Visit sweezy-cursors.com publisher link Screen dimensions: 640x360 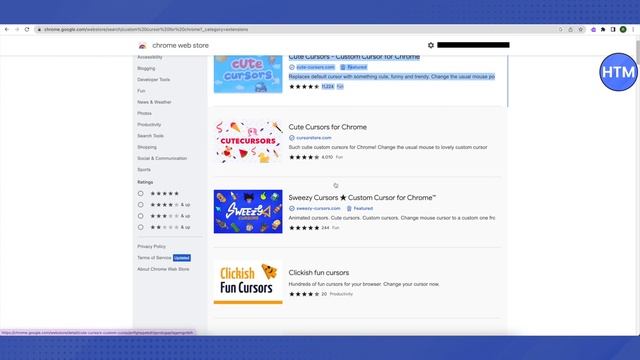318,209
